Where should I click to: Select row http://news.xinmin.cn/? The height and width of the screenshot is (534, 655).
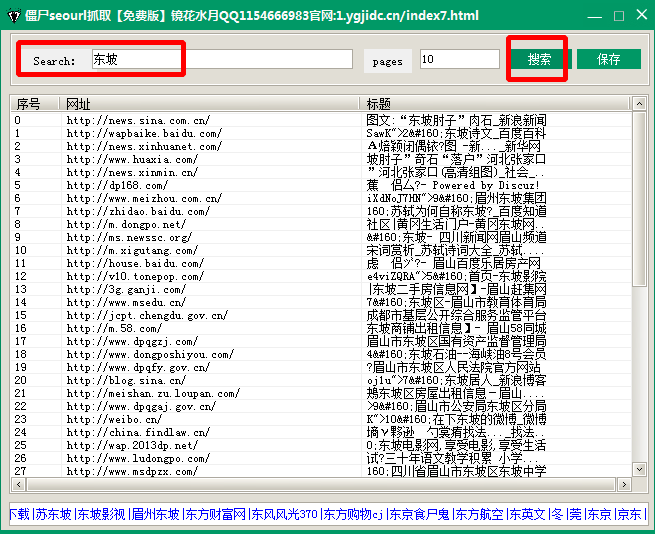(321, 172)
